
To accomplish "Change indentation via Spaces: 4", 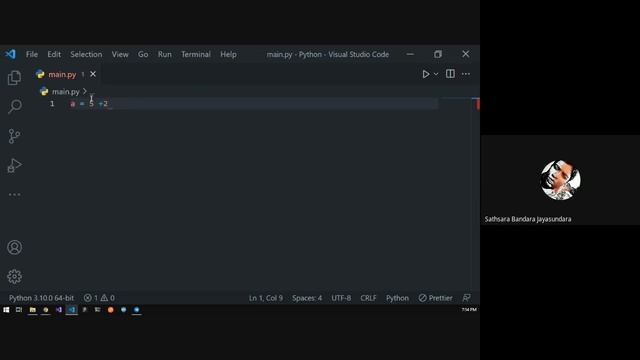I will point(307,298).
